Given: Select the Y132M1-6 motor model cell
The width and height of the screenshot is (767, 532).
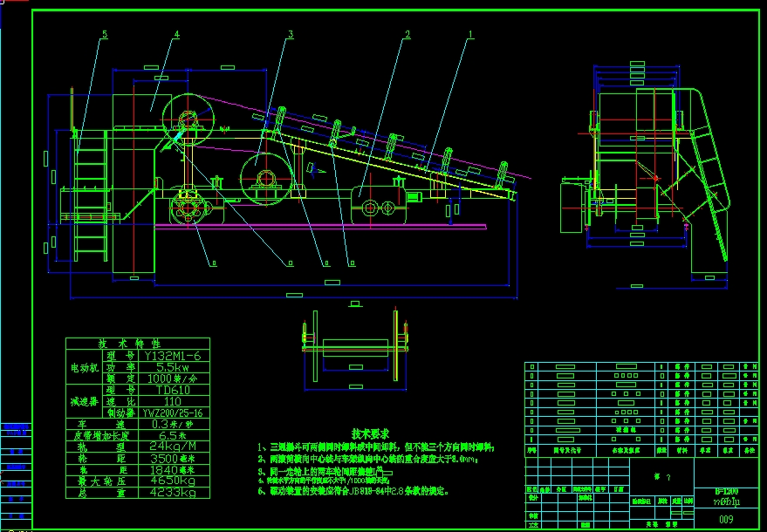Looking at the screenshot, I should (x=173, y=356).
